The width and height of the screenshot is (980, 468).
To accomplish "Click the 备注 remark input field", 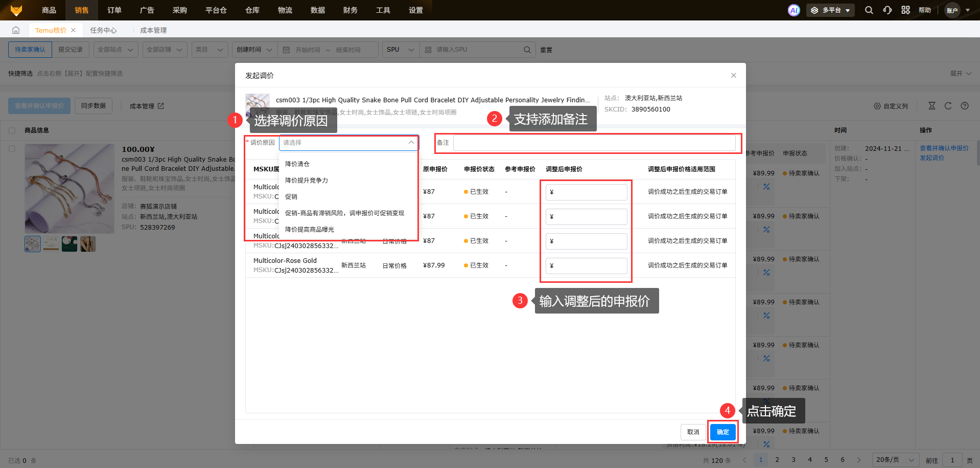I will 594,143.
